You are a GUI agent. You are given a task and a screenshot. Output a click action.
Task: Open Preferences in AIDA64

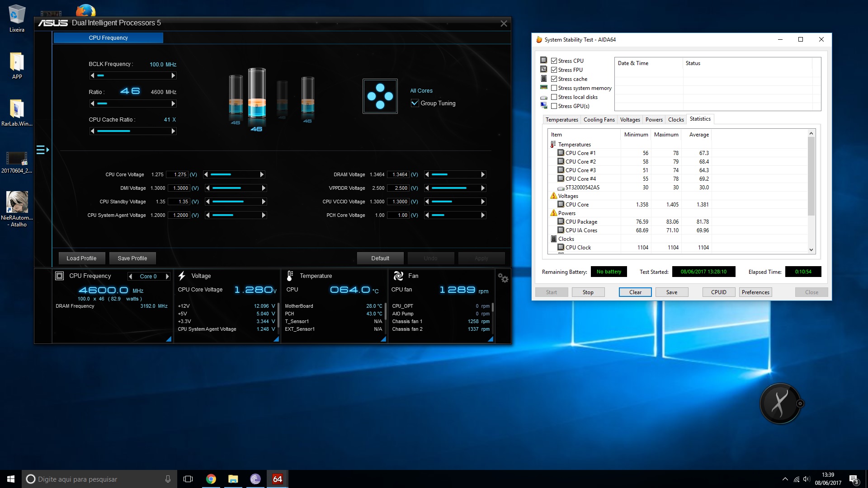click(x=755, y=292)
